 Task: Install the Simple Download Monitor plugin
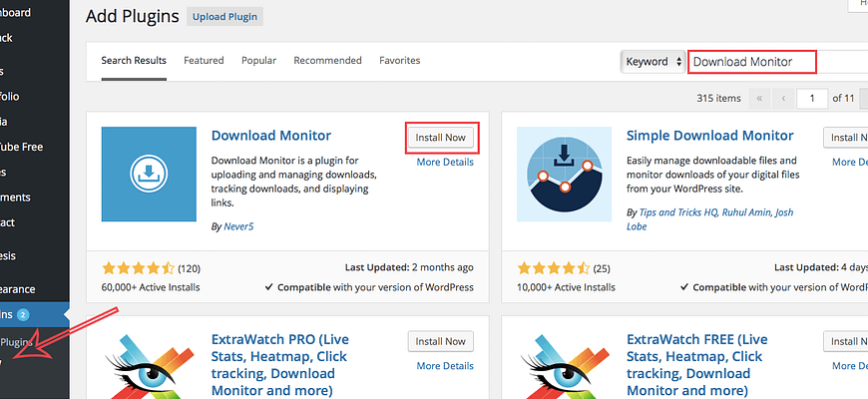845,138
